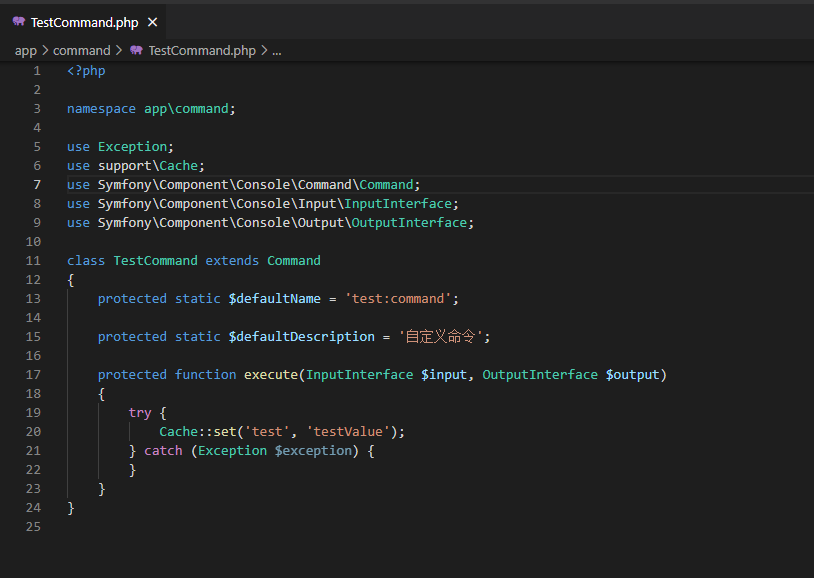
Task: Click the "$exception" variable on line 21
Action: (313, 451)
